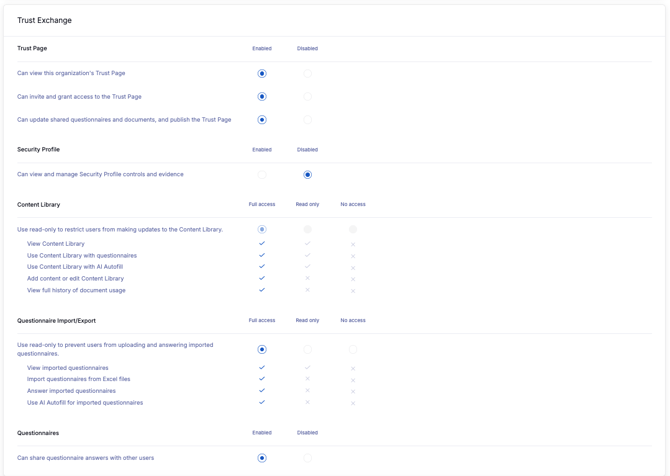Set Questionnaire Import/Export to No access
670x476 pixels.
pyautogui.click(x=353, y=350)
